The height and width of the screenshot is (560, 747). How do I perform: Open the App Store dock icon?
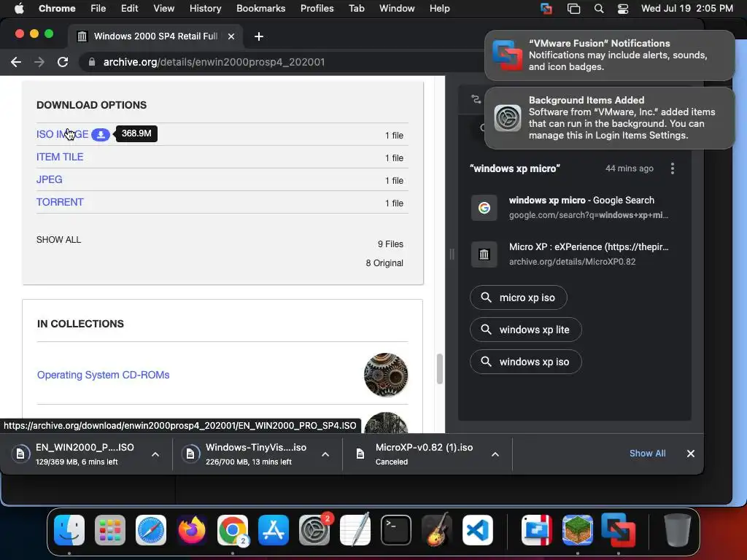click(x=274, y=530)
